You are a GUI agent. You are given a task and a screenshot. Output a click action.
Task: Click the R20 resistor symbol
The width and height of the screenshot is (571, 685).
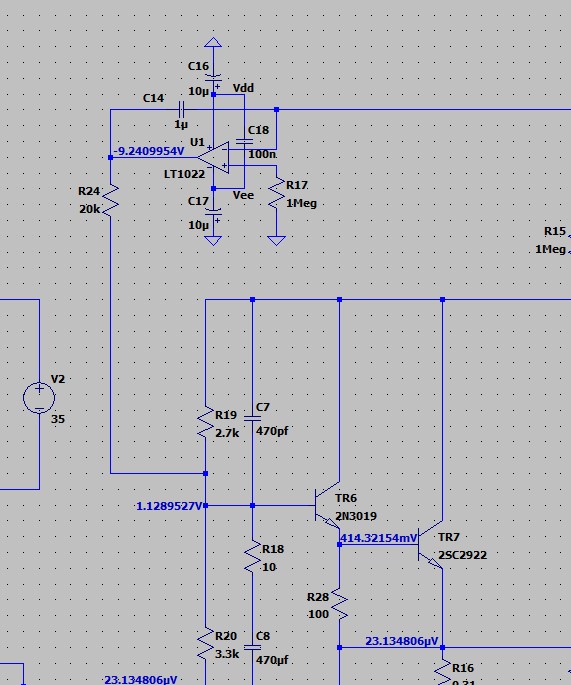205,644
